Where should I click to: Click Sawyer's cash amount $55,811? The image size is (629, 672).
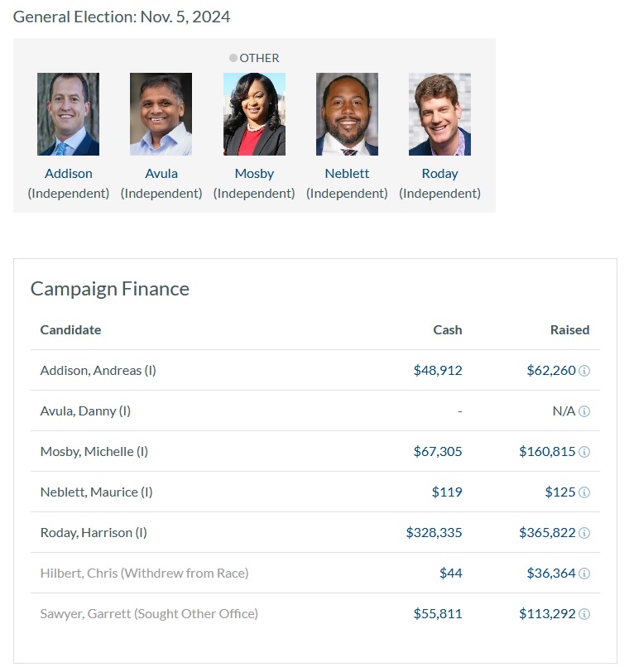[438, 614]
